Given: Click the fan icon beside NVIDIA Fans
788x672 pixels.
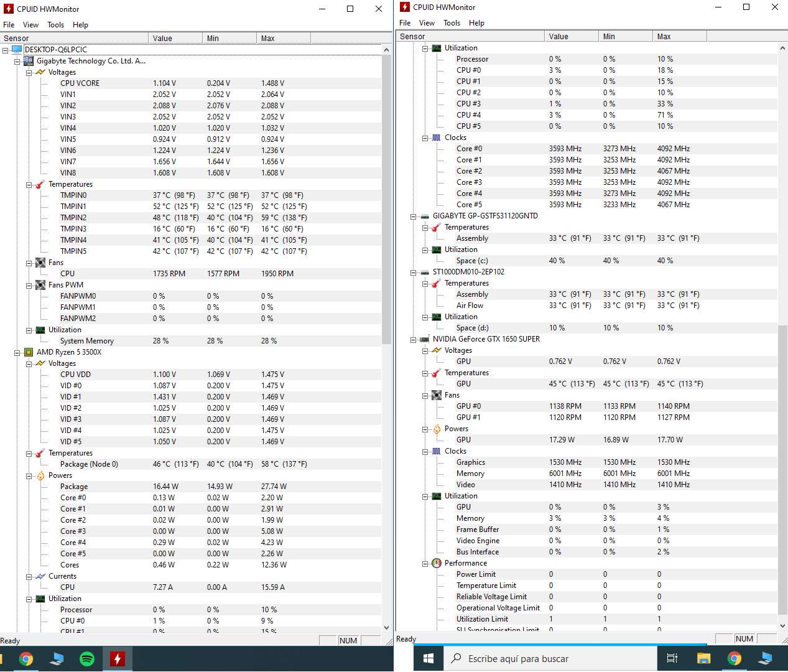Looking at the screenshot, I should pyautogui.click(x=437, y=395).
